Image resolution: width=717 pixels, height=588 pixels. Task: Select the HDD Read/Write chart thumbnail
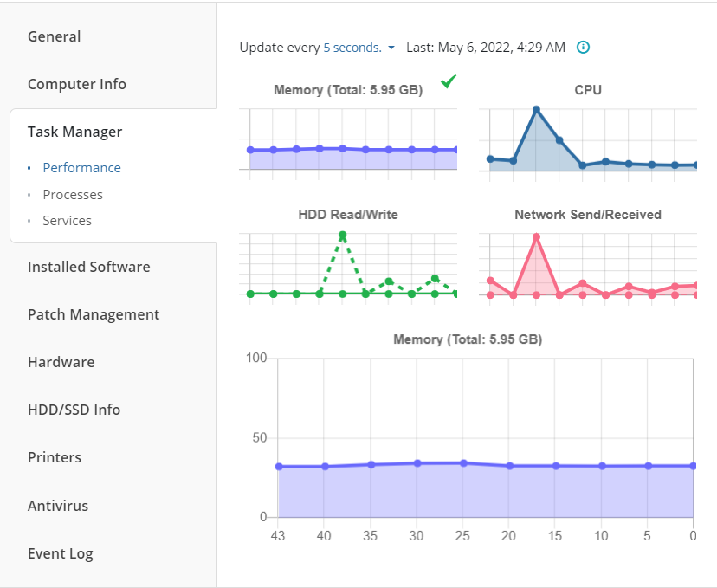348,256
